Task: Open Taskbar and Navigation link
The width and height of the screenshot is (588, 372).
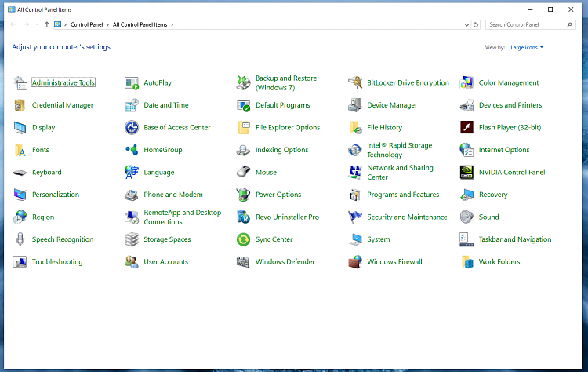Action: (515, 239)
